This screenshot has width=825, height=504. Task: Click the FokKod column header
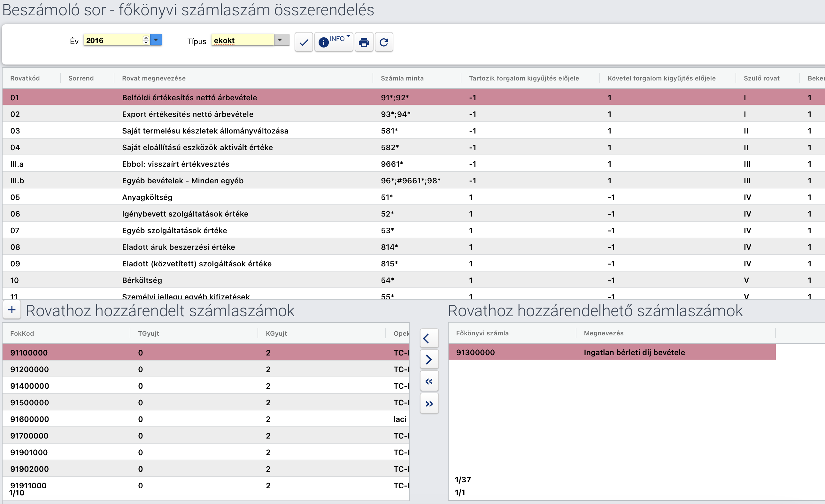point(22,333)
